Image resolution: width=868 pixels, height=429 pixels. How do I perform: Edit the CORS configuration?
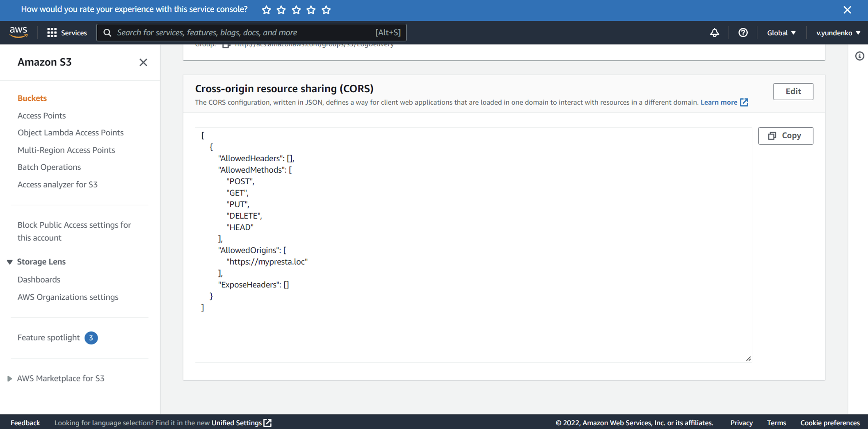tap(793, 91)
